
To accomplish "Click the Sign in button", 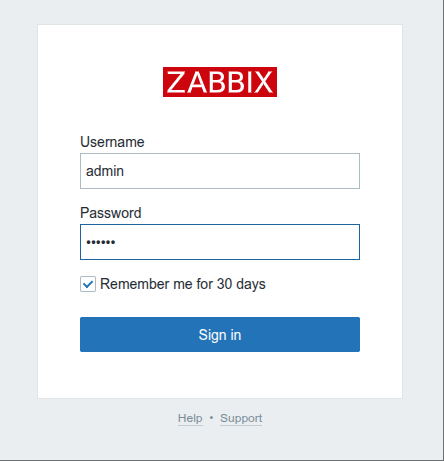I will pos(220,334).
